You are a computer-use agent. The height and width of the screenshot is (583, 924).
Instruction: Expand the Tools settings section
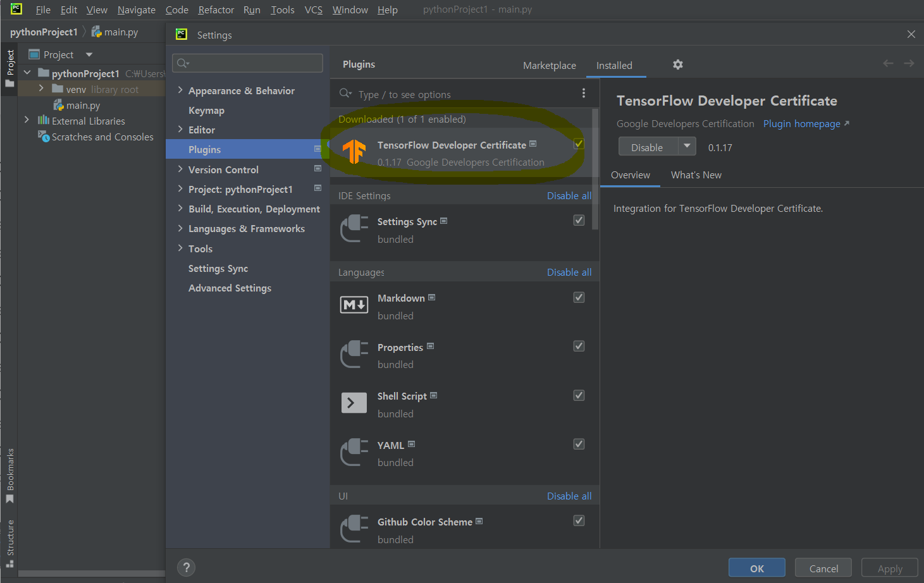pyautogui.click(x=180, y=248)
